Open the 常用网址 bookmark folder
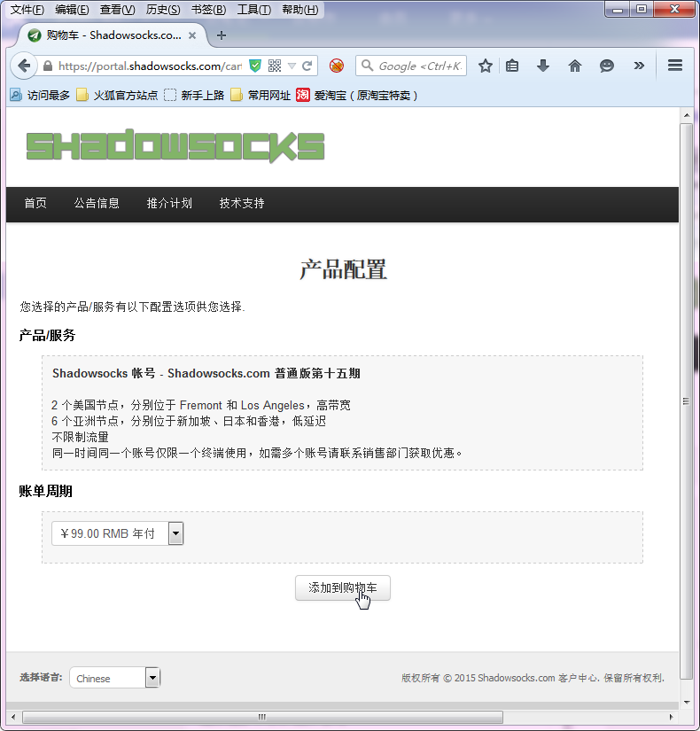 [x=261, y=95]
